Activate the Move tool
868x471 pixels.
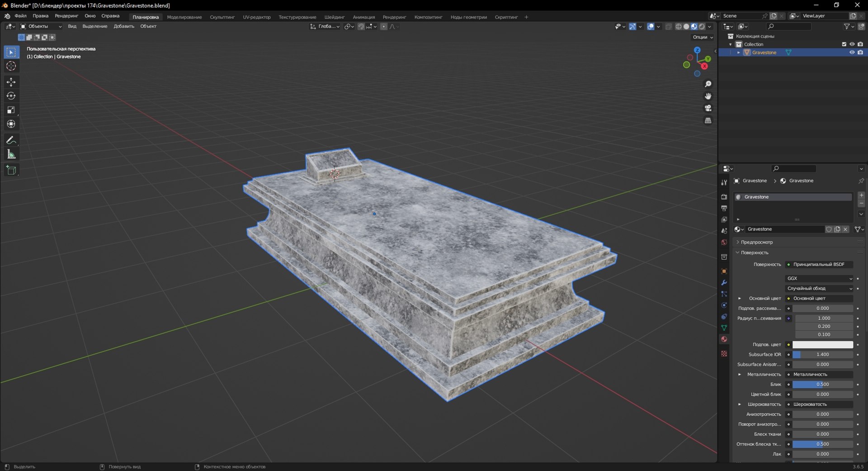pos(11,82)
